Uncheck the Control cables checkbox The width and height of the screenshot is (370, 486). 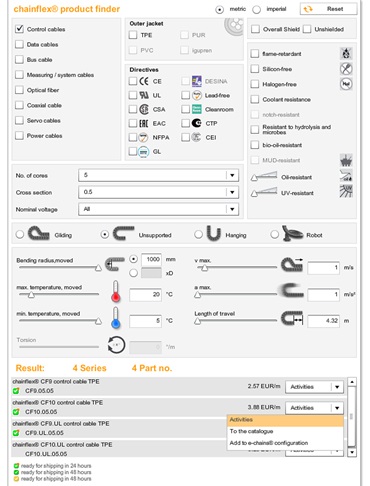[19, 29]
